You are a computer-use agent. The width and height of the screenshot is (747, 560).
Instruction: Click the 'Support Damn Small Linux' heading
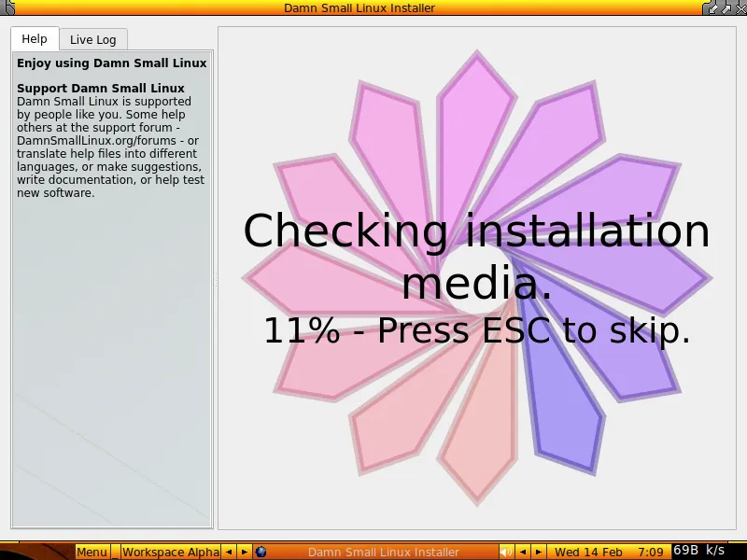[101, 88]
